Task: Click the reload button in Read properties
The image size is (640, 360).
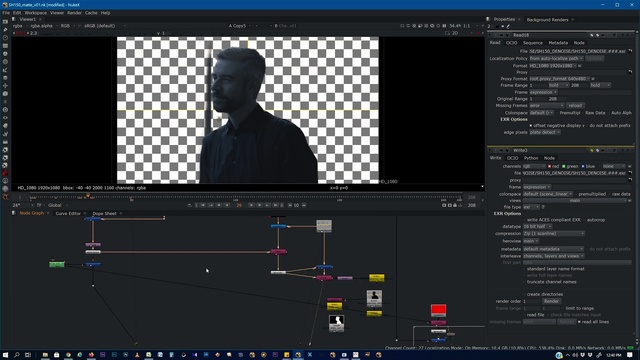Action: [x=575, y=105]
